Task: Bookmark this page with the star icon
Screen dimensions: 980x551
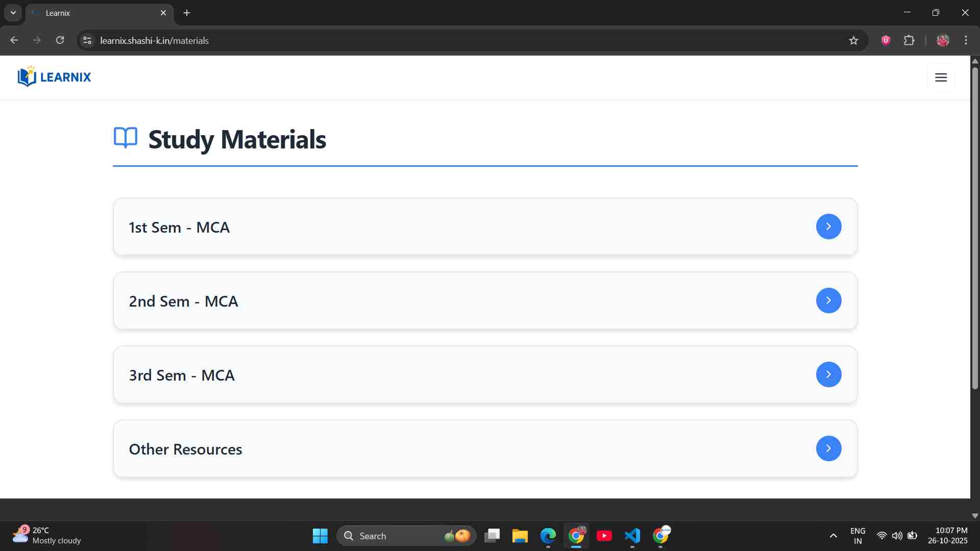Action: point(853,41)
